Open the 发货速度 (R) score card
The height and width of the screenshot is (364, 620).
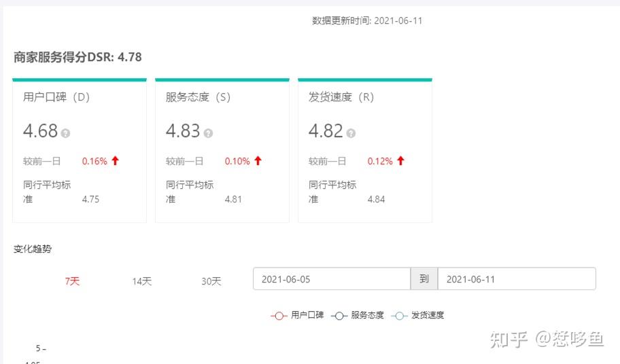click(365, 150)
